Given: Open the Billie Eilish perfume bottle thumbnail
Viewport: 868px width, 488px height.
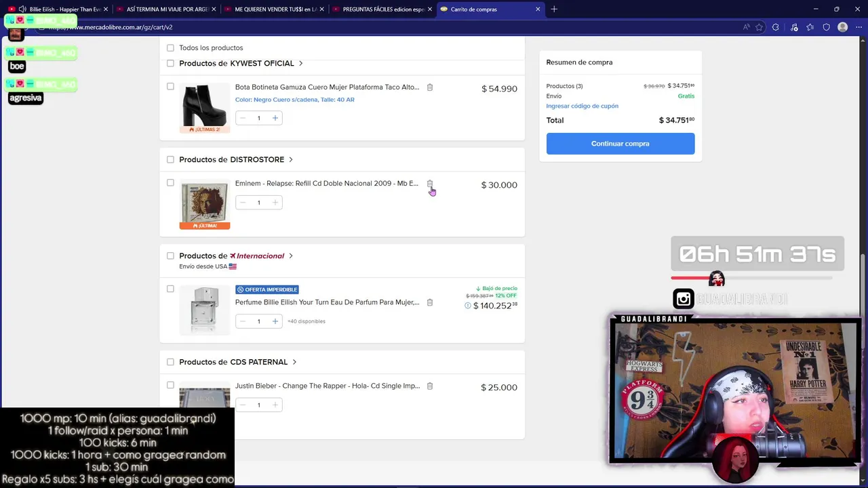Looking at the screenshot, I should pos(204,310).
